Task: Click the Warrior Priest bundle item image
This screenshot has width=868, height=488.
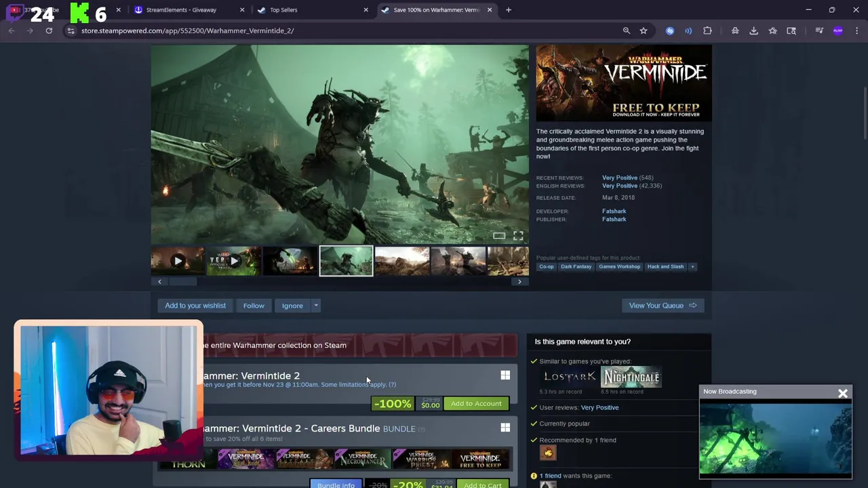Action: tap(421, 458)
